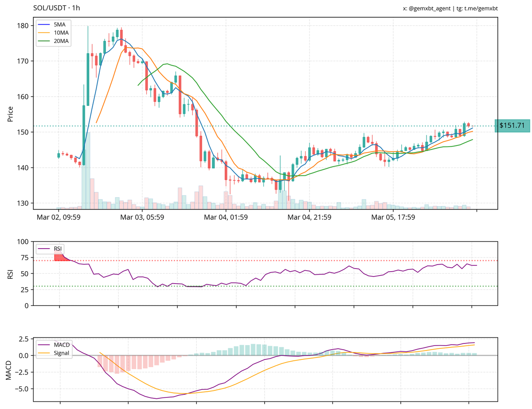Screen dimensions: 532x409
Task: Click the $151.71 current price label
Action: 512,126
